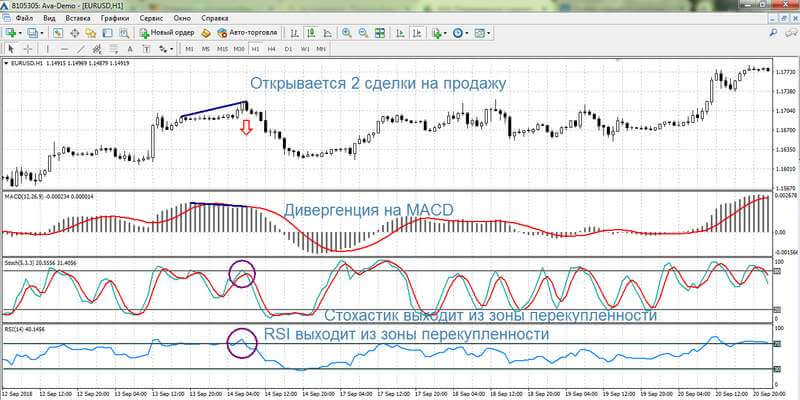Switch timeframe to M1

[189, 49]
